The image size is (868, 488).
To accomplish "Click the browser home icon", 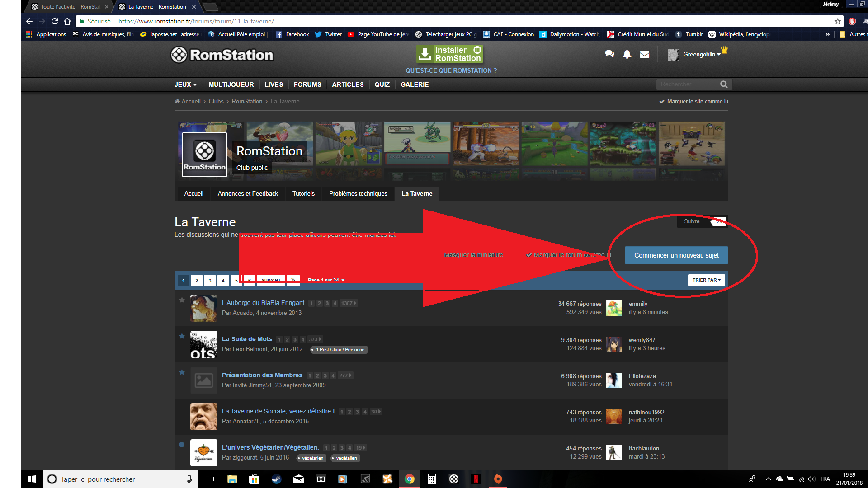I will (67, 21).
